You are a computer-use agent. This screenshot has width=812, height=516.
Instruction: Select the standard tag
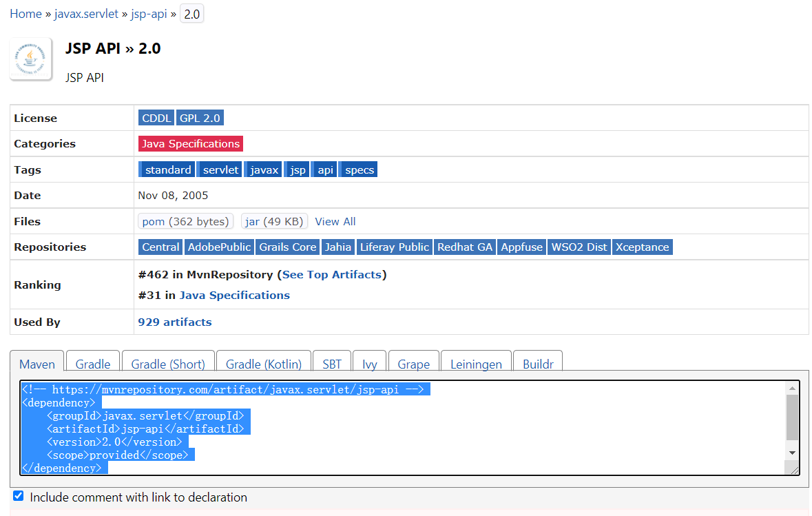[x=167, y=169]
